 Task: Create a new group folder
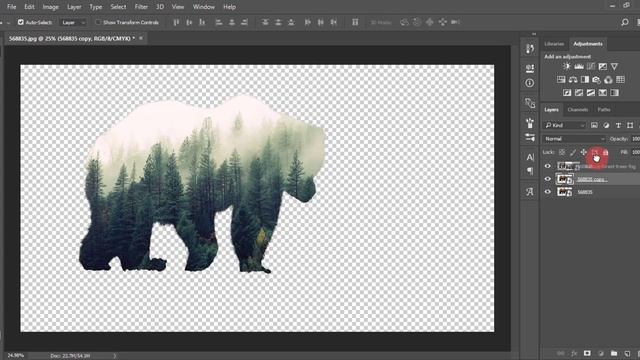614,353
